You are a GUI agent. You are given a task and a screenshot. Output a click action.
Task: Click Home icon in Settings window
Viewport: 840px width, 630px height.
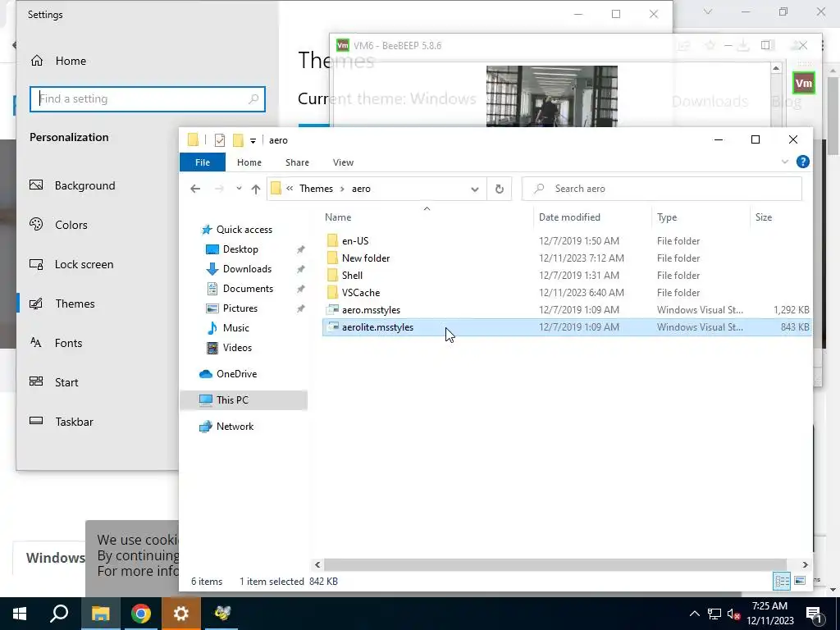pos(36,61)
